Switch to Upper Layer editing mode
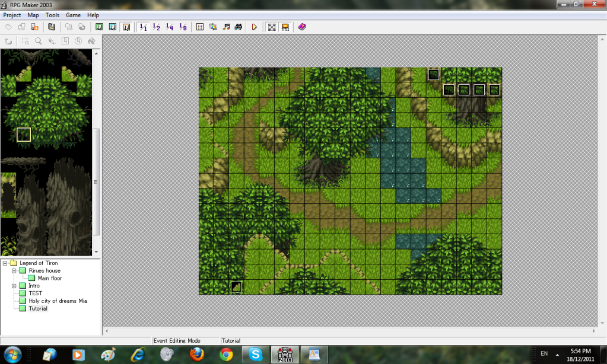The width and height of the screenshot is (607, 364). point(113,27)
